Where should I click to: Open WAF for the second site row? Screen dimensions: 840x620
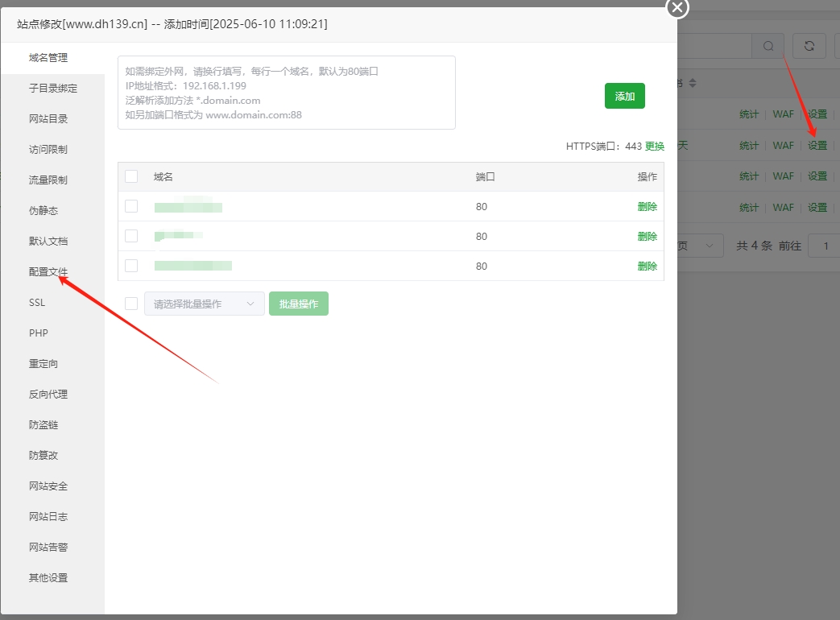pos(783,146)
